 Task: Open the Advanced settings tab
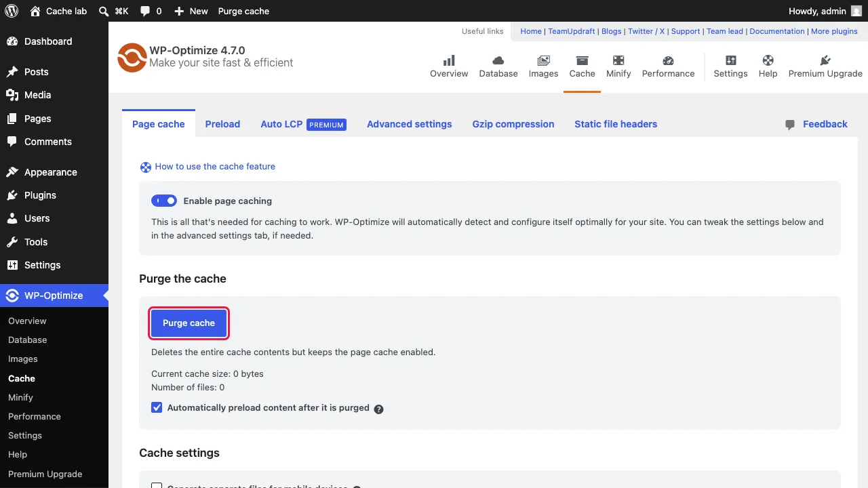(409, 124)
